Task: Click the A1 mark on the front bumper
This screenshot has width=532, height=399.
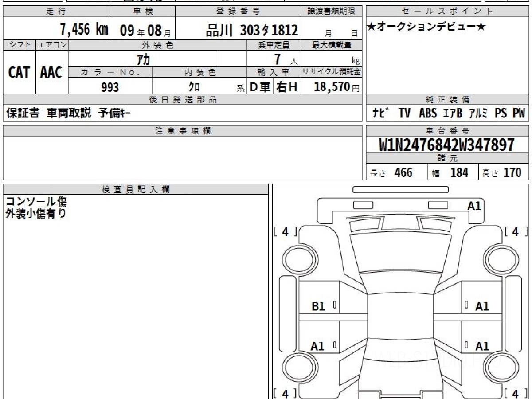Action: pos(474,206)
